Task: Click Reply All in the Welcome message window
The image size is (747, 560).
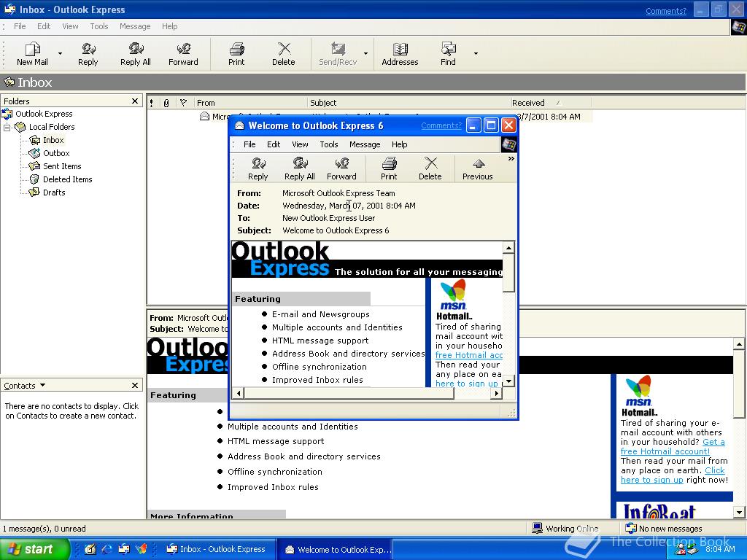Action: click(x=300, y=169)
